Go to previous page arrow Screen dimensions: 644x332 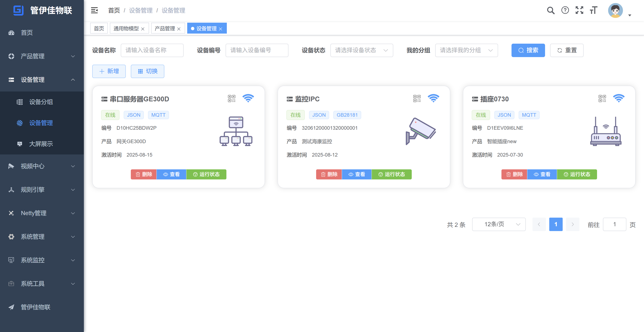click(x=539, y=224)
